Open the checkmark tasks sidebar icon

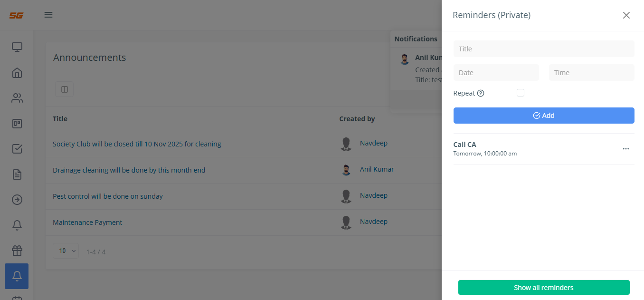click(x=17, y=149)
